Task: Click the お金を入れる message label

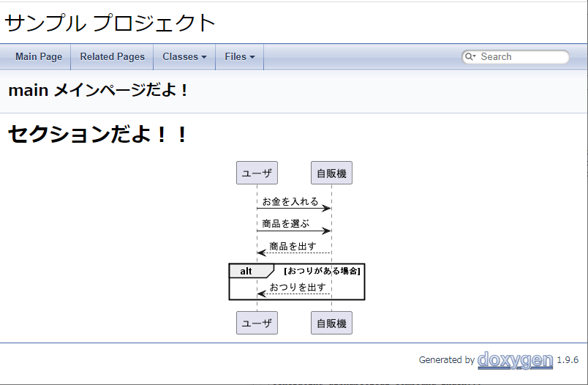Action: 290,201
